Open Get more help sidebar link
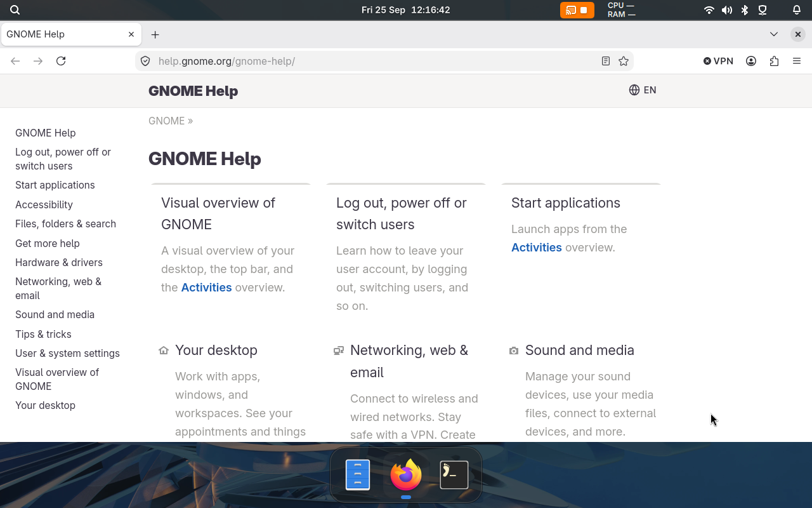Image resolution: width=812 pixels, height=508 pixels. [x=48, y=243]
